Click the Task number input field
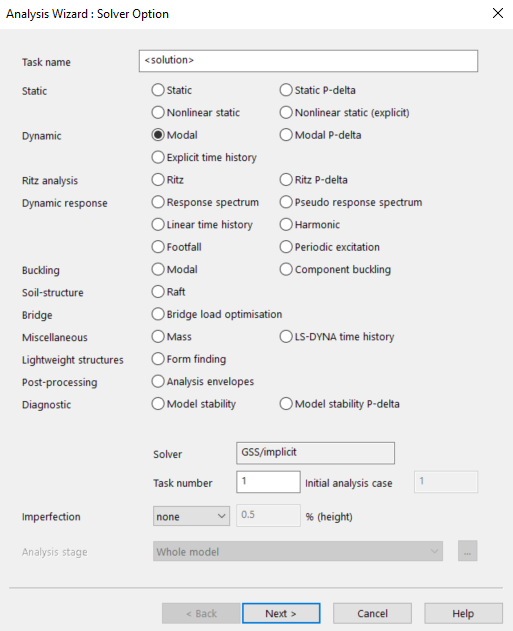The image size is (513, 631). pos(268,482)
